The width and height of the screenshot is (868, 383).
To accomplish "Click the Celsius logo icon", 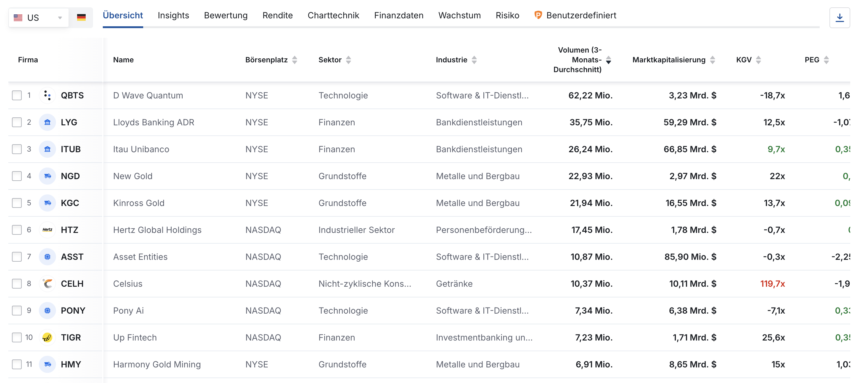I will [x=47, y=284].
